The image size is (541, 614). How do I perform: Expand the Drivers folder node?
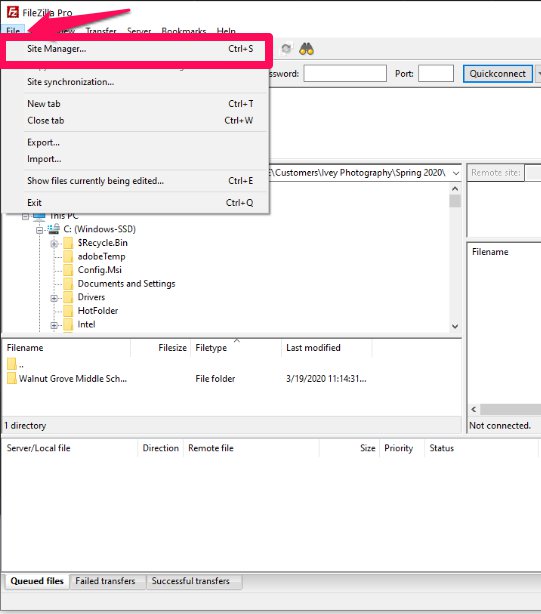pos(54,298)
